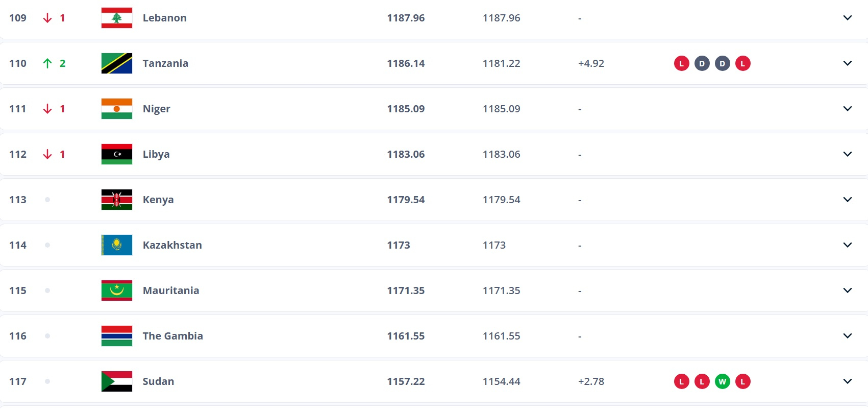Click the Tanzania flag icon

(x=117, y=63)
